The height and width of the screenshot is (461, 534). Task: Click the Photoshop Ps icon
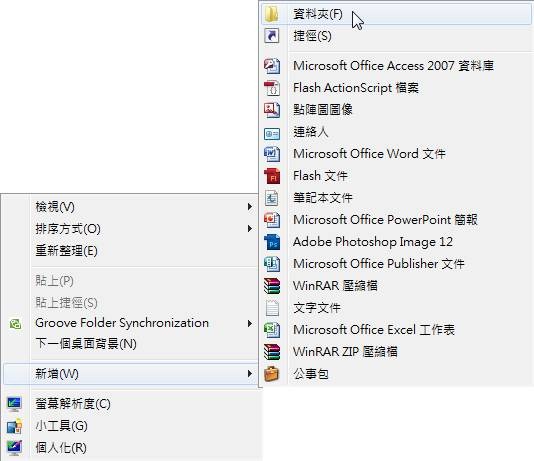coord(272,242)
